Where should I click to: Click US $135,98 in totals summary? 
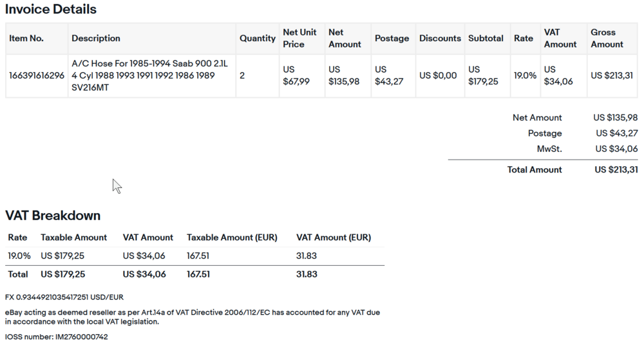[615, 118]
